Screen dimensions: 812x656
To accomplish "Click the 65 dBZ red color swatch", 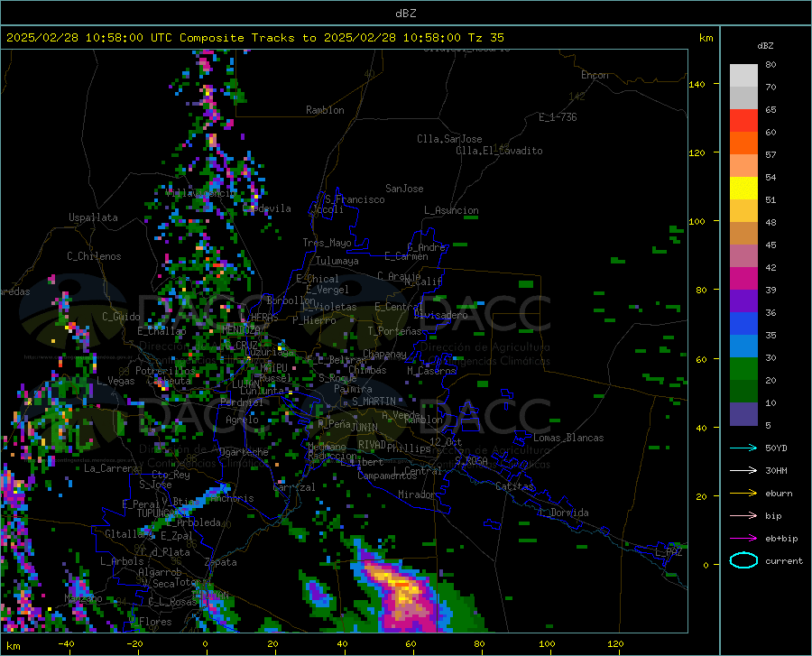I will coord(743,120).
